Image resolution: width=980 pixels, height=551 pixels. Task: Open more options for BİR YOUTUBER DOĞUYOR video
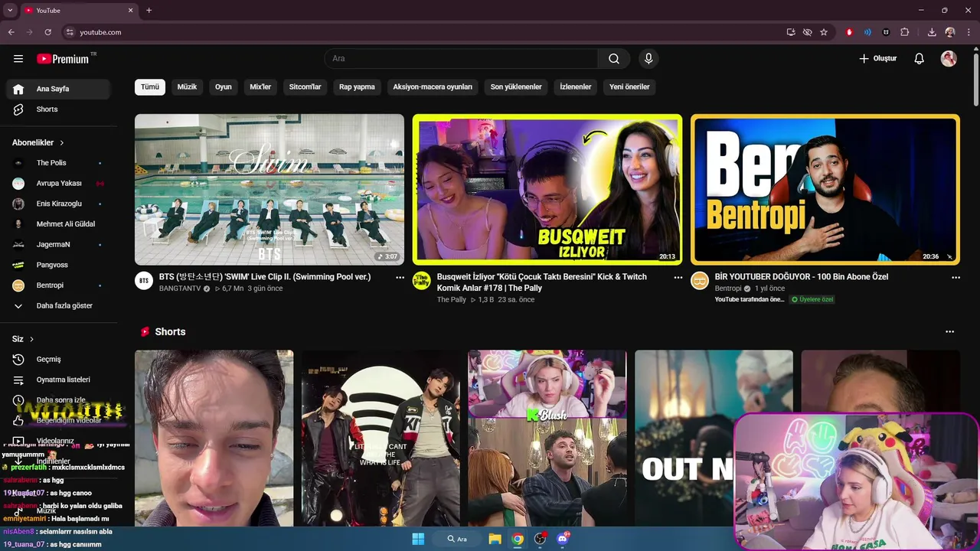pos(955,278)
